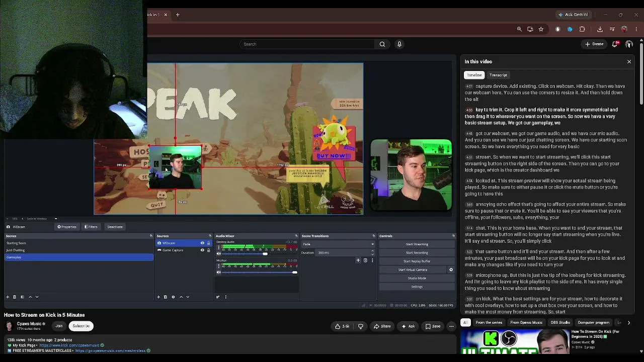
Task: Mute Desktop Audio speaker icon
Action: tap(219, 254)
